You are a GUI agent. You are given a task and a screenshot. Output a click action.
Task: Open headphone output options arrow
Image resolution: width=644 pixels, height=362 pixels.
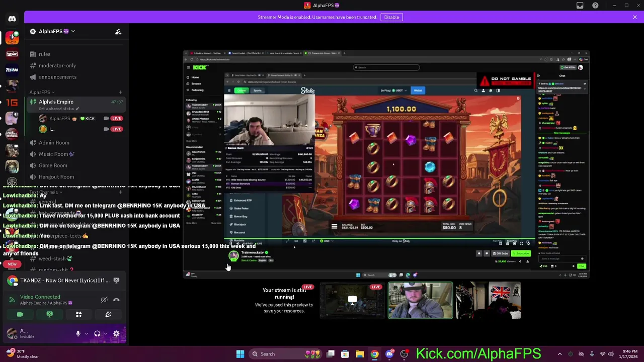[105, 333]
